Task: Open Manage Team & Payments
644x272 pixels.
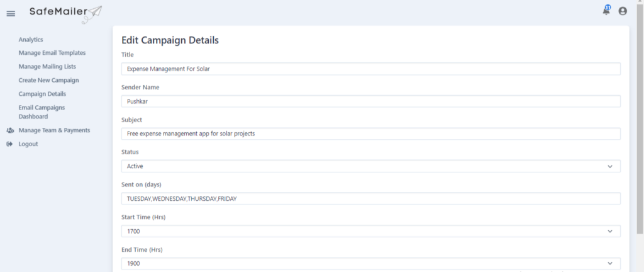Action: [x=54, y=130]
